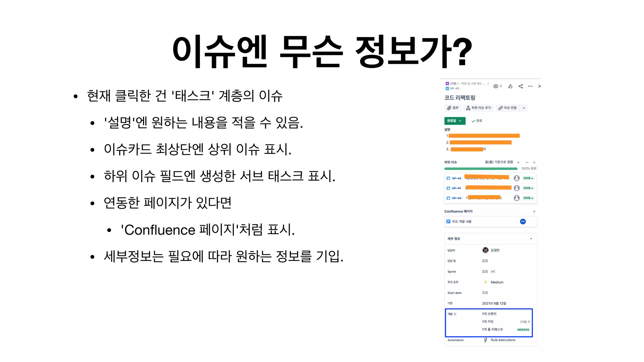
Task: Open the issue more-actions ellipsis menu
Action: pos(530,86)
